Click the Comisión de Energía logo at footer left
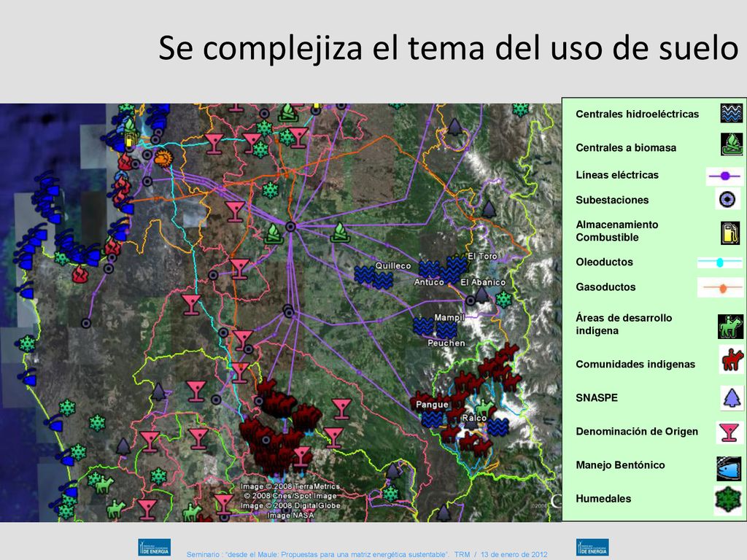 pyautogui.click(x=155, y=547)
